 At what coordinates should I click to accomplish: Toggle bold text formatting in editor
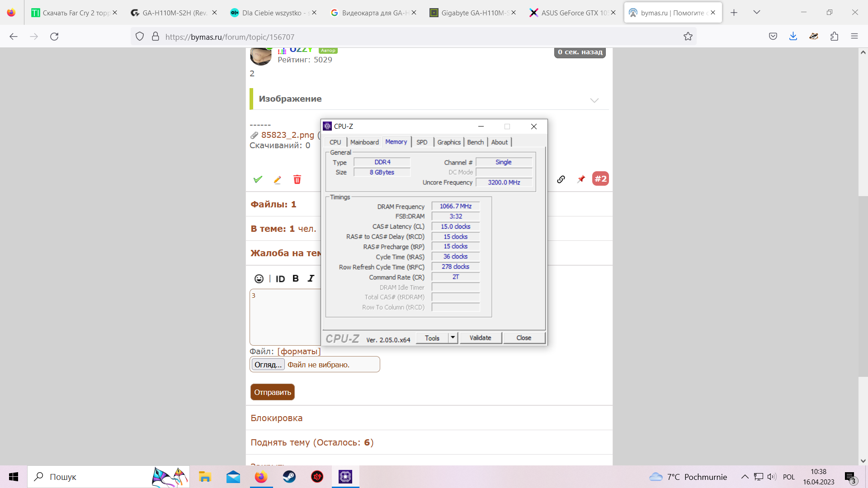[296, 279]
